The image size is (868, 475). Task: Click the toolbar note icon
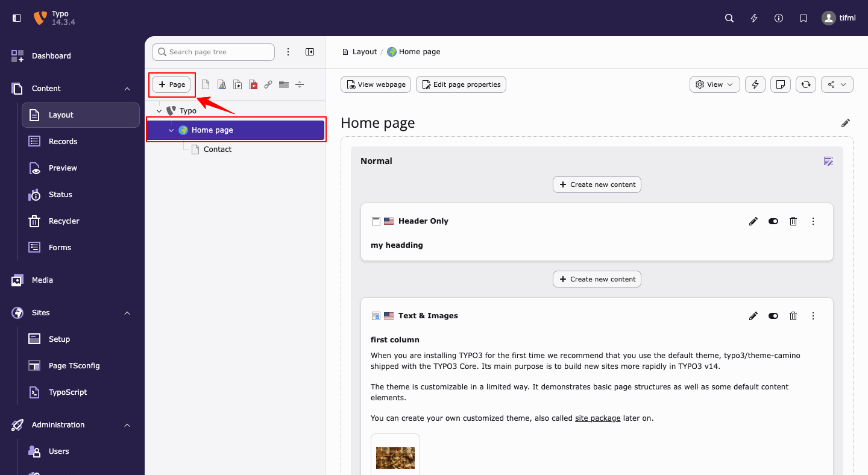pos(781,84)
